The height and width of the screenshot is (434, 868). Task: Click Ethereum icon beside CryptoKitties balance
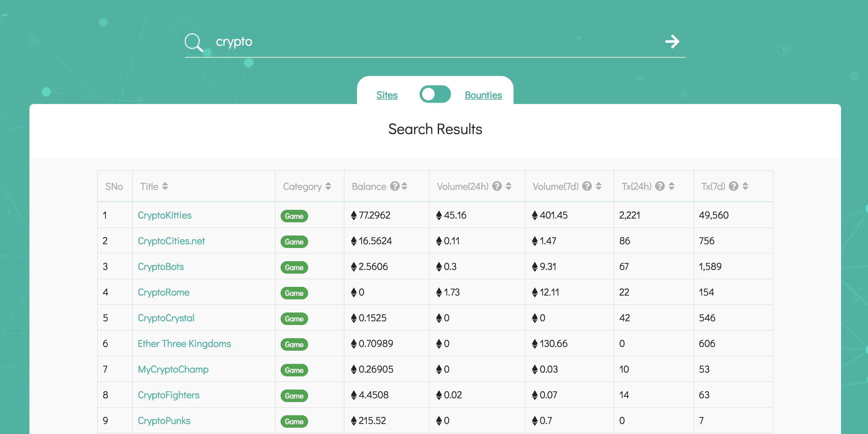[354, 215]
